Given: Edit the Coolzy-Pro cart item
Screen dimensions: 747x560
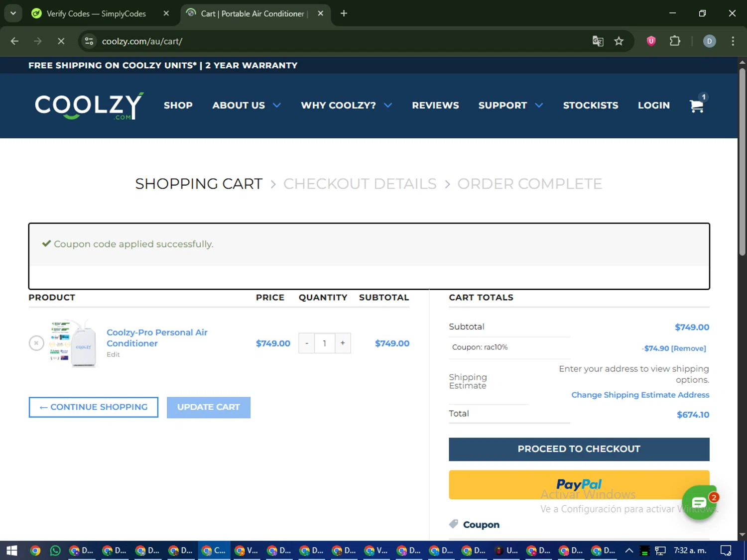Looking at the screenshot, I should coord(113,354).
